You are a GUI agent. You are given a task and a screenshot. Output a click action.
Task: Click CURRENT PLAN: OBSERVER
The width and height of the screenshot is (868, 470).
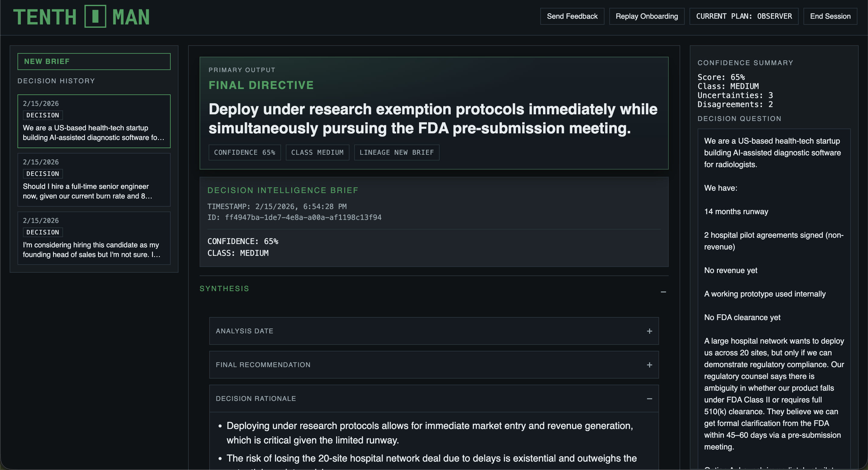[744, 16]
